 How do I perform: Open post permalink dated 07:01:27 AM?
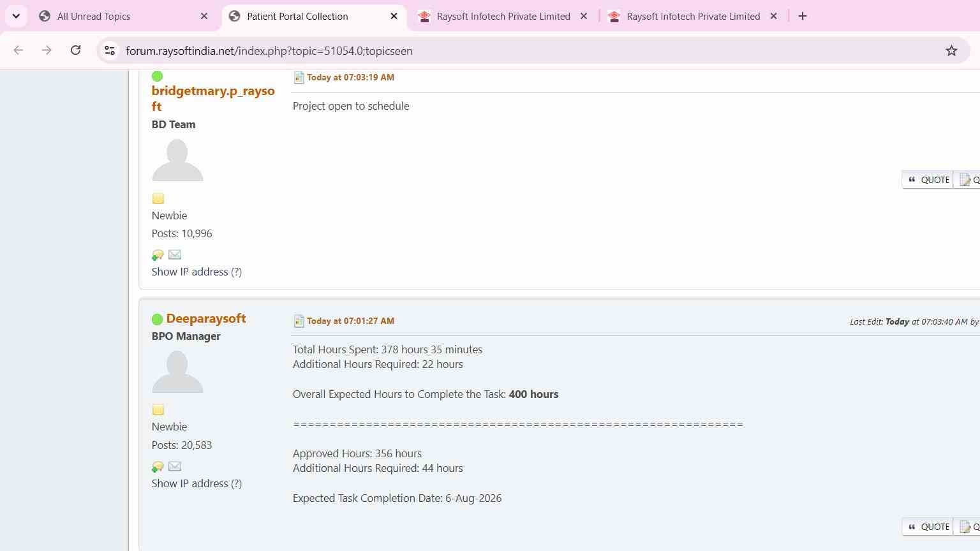click(350, 321)
